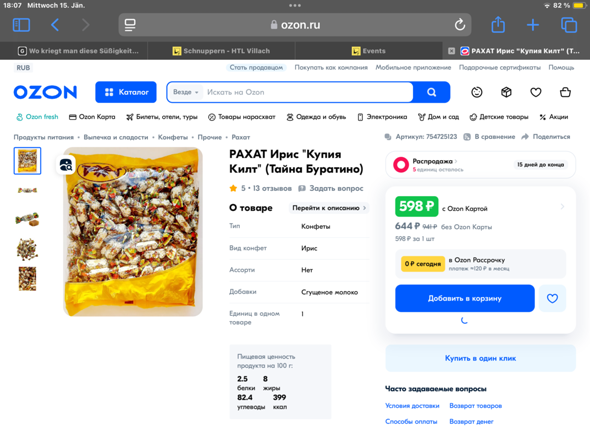Add product to favorites heart button
590x442 pixels.
(552, 298)
